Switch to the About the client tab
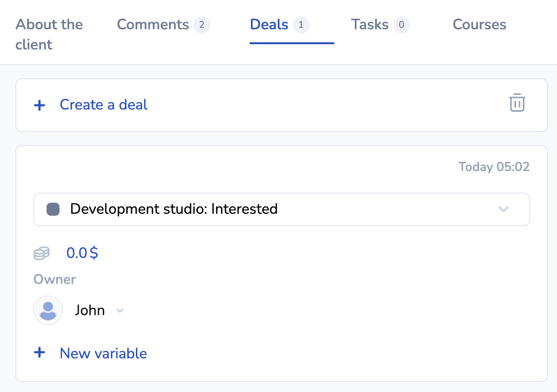This screenshot has height=392, width=557. pyautogui.click(x=49, y=34)
